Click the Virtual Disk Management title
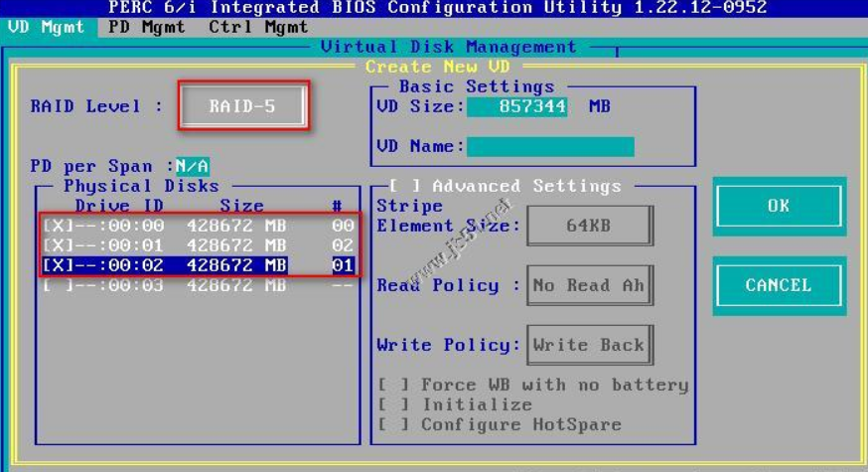The image size is (868, 472). (x=448, y=47)
